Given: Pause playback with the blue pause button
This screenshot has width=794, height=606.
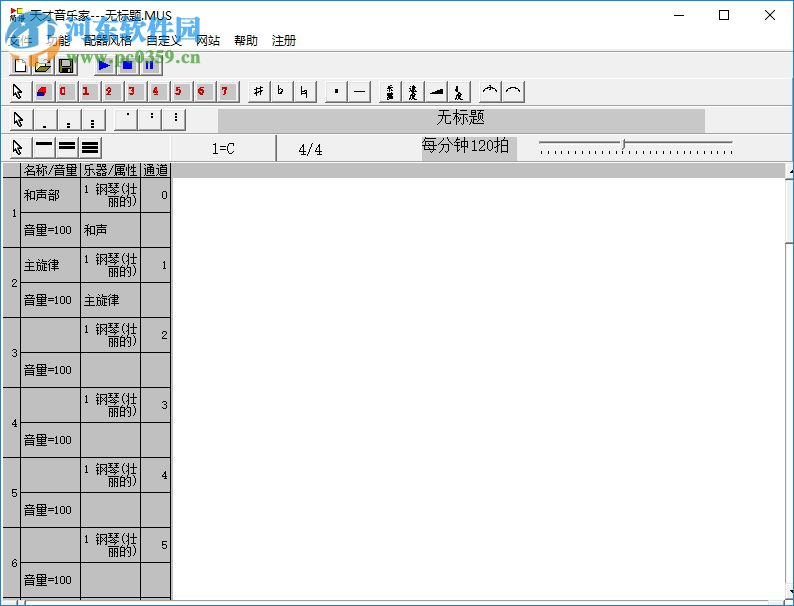Looking at the screenshot, I should click(x=150, y=65).
